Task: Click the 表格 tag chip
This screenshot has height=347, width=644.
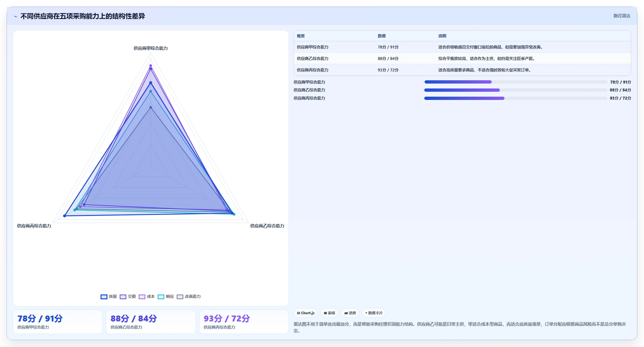Action: [329, 313]
